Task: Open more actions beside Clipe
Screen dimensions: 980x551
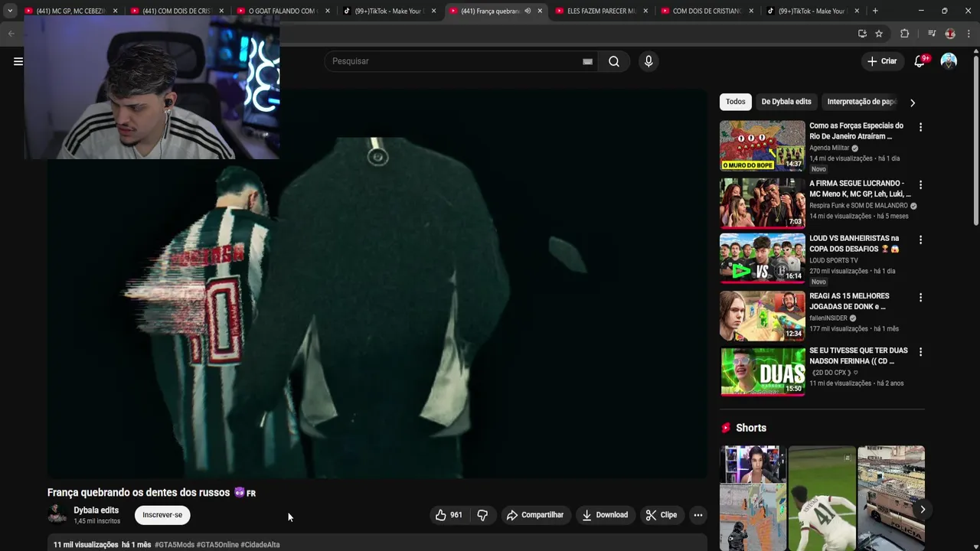Action: (x=697, y=515)
